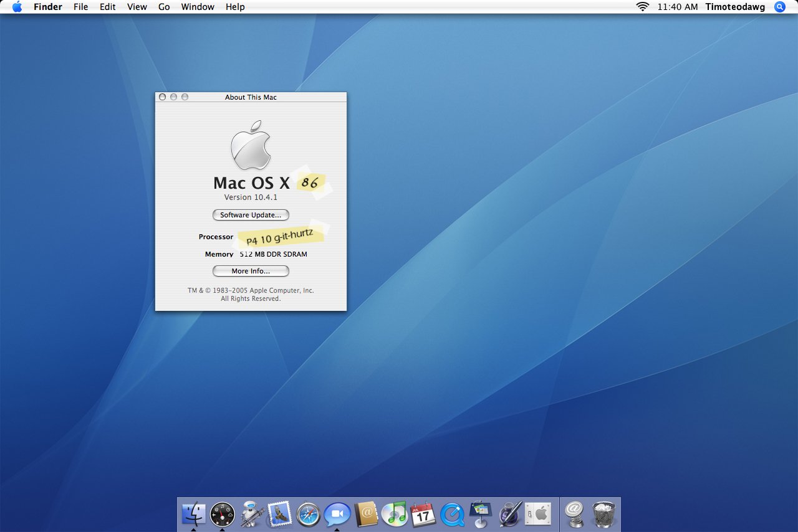The width and height of the screenshot is (798, 532).
Task: Open the Trash in the Dock
Action: pos(603,514)
